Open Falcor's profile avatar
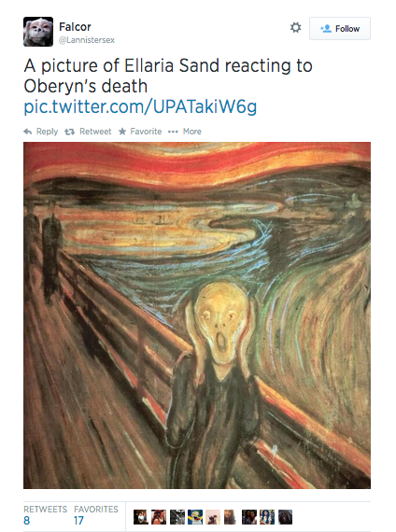Image resolution: width=396 pixels, height=532 pixels. pyautogui.click(x=38, y=32)
